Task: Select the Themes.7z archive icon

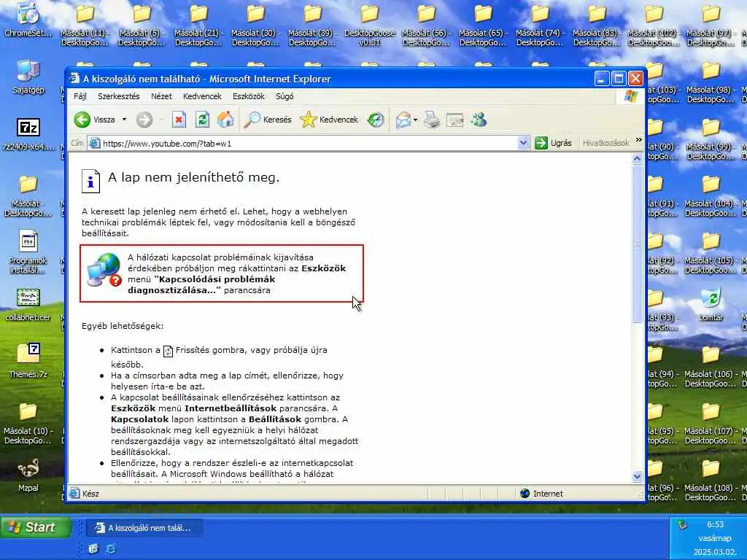Action: [x=28, y=360]
